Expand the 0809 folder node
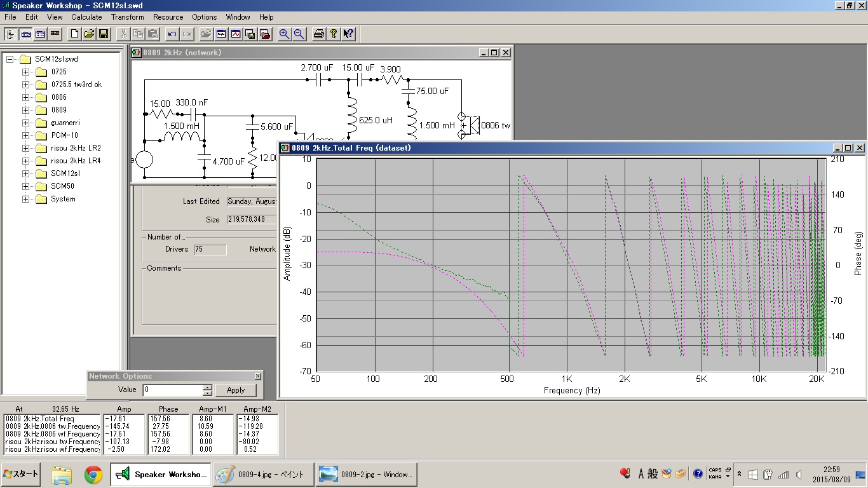Image resolution: width=868 pixels, height=488 pixels. tap(25, 110)
